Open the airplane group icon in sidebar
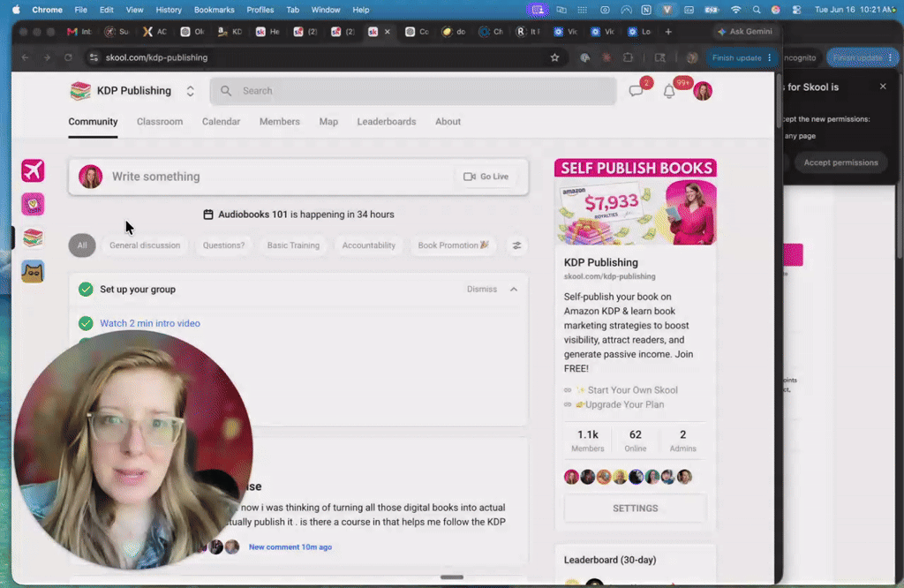 pos(33,170)
